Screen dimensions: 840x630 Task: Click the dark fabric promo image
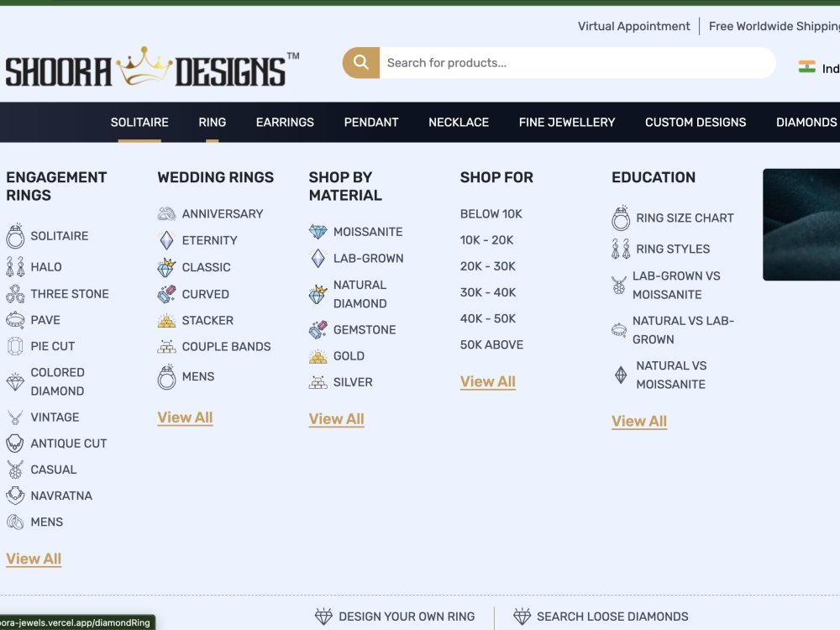801,224
